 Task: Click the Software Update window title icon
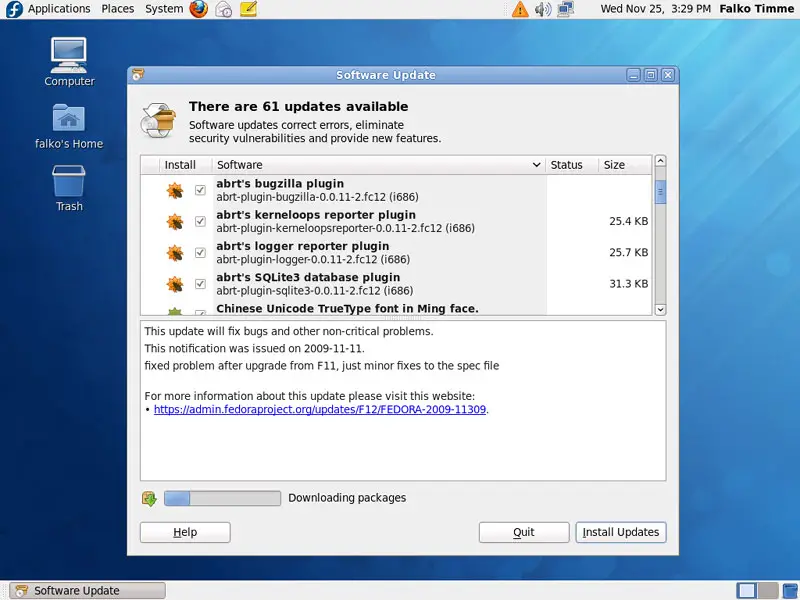click(138, 75)
